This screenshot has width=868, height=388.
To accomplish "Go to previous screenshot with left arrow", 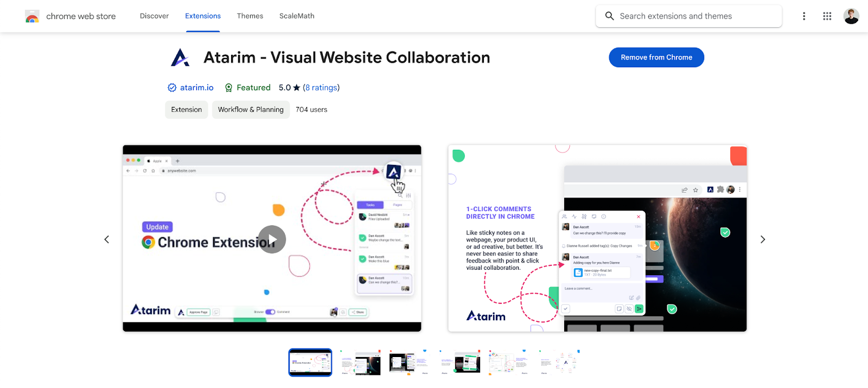I will (x=107, y=239).
